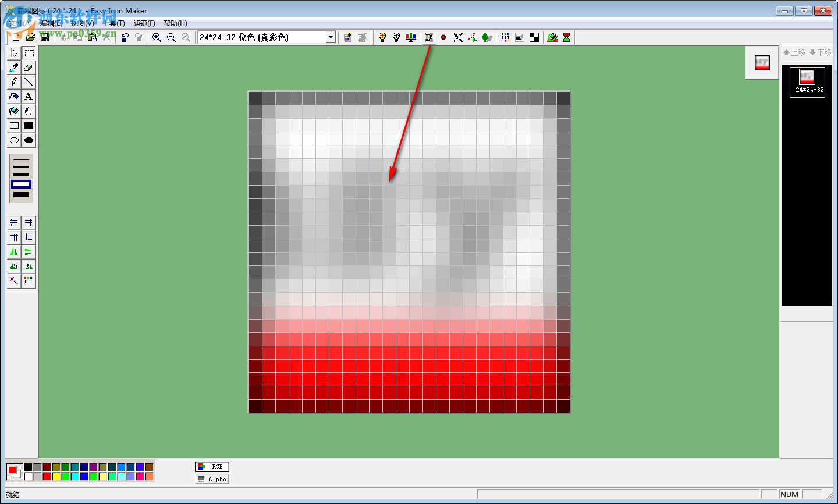Undo the last edit
This screenshot has height=504, width=838.
click(x=125, y=37)
